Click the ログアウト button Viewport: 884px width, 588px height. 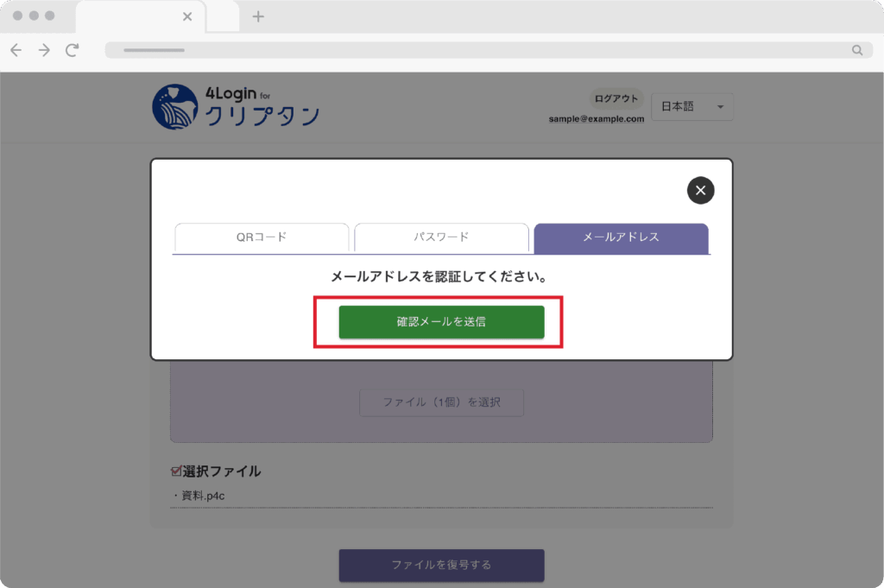tap(616, 98)
